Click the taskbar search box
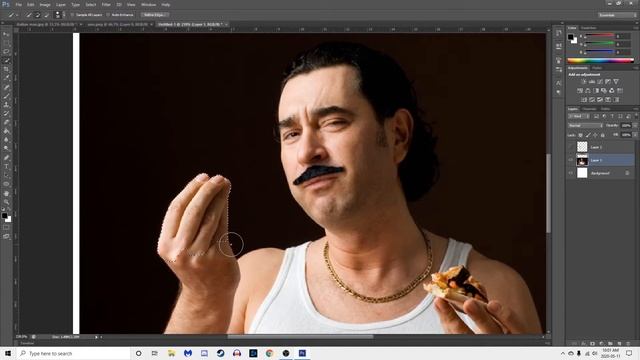Viewport: 640px width, 360px height. [73, 353]
